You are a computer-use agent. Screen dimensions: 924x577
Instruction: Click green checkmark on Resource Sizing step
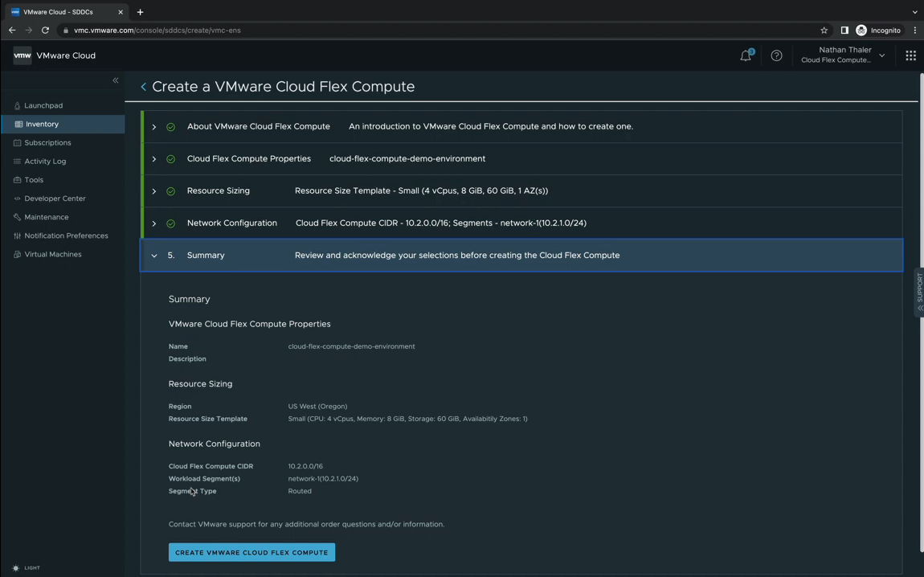coord(170,191)
